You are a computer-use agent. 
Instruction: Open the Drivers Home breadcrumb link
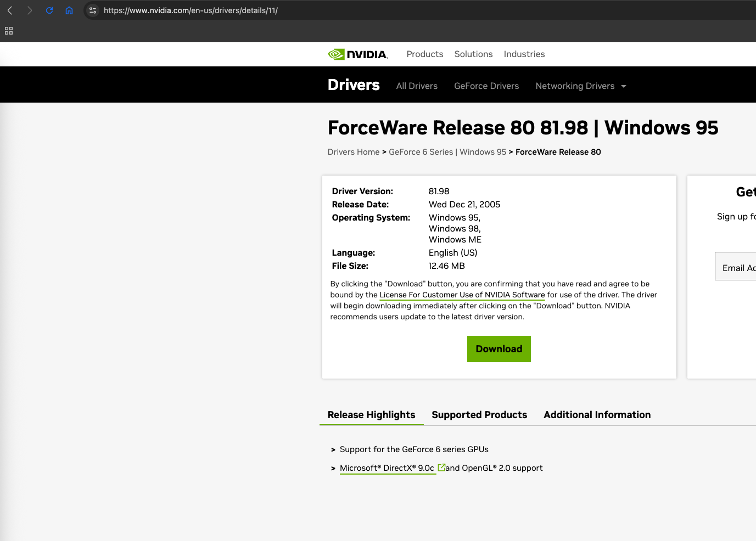click(354, 152)
